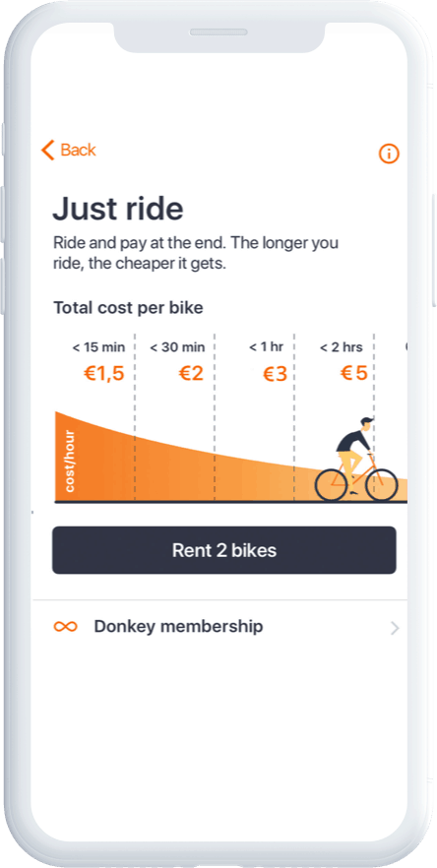Tap the cost/hour axis label
This screenshot has width=437, height=868.
point(70,461)
